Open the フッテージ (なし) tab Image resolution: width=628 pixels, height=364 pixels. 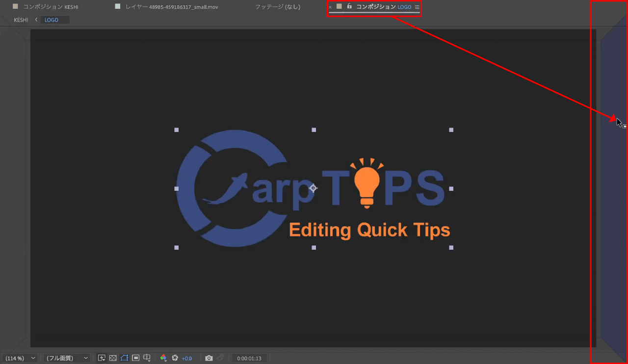(277, 7)
